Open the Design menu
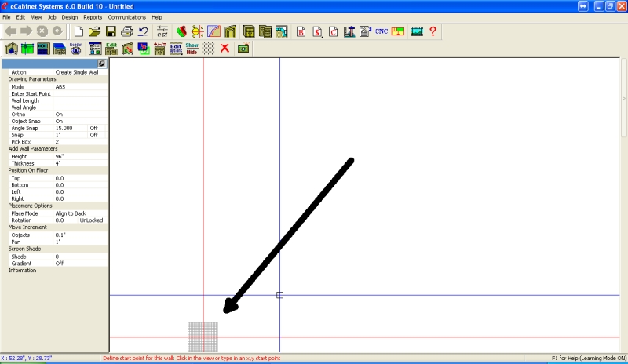 click(69, 16)
